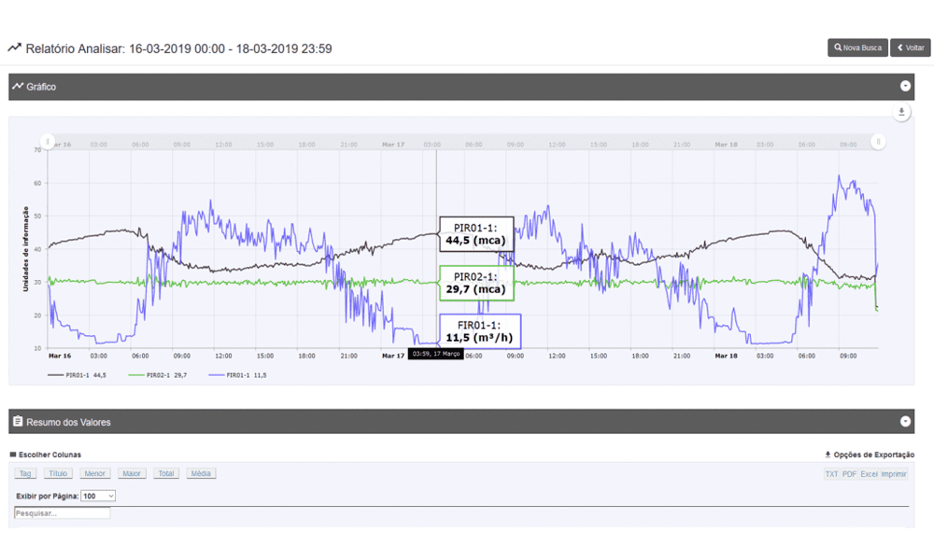Toggle the Média column
The height and width of the screenshot is (560, 934).
click(x=201, y=474)
